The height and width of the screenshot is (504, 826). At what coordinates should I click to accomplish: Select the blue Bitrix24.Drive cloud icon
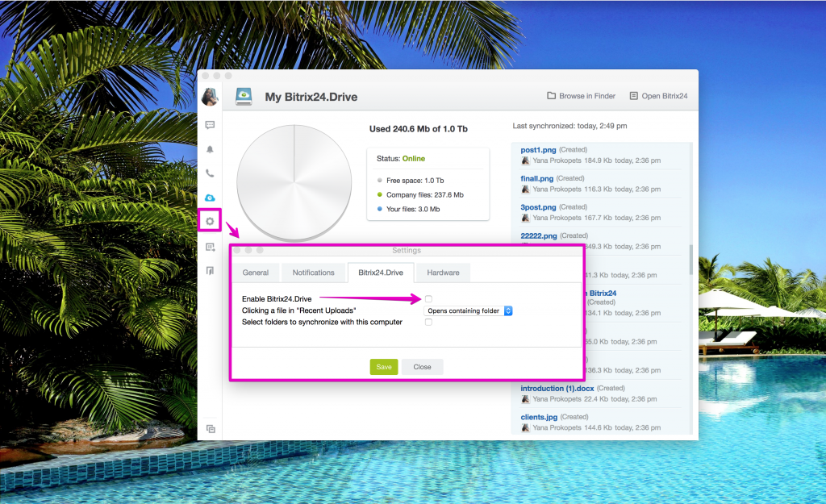[x=210, y=198]
